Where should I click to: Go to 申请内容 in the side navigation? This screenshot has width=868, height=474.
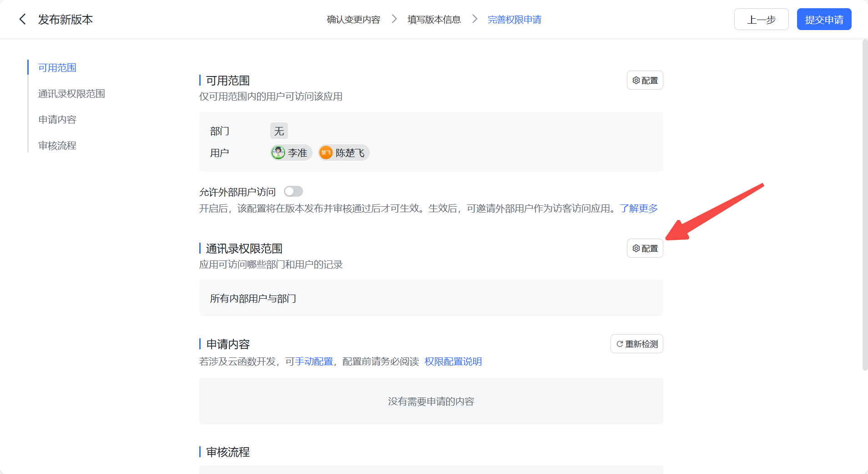point(57,120)
